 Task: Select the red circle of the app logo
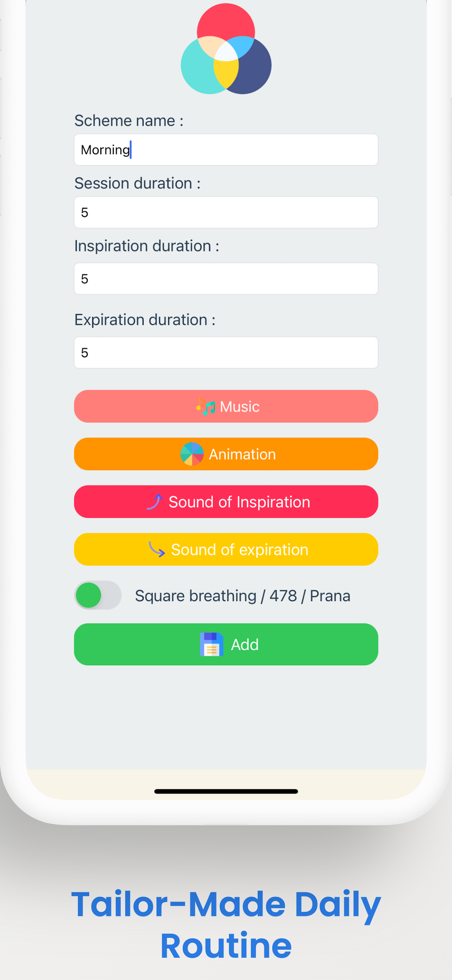coord(226,23)
